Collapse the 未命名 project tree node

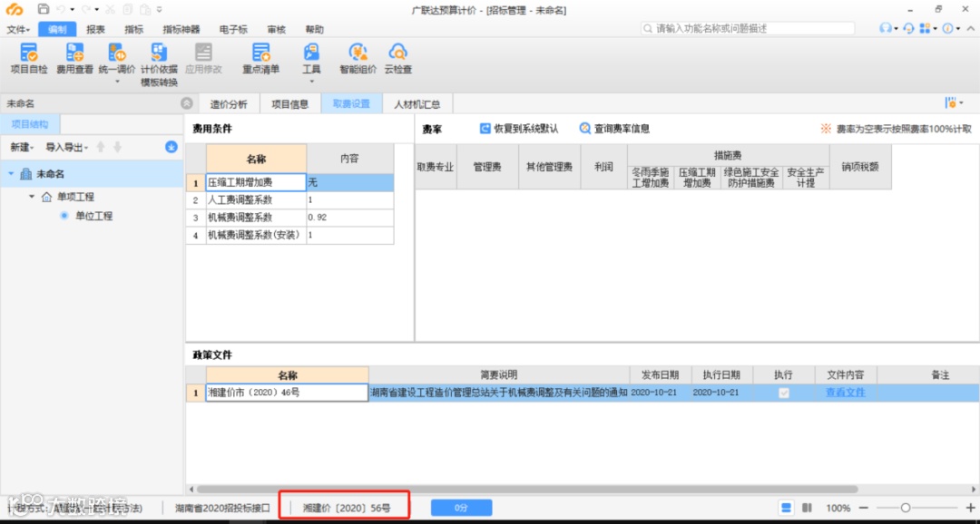pos(11,174)
